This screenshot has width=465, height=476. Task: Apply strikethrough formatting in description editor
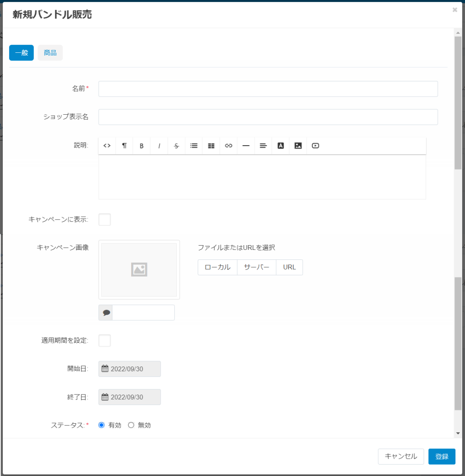[176, 146]
